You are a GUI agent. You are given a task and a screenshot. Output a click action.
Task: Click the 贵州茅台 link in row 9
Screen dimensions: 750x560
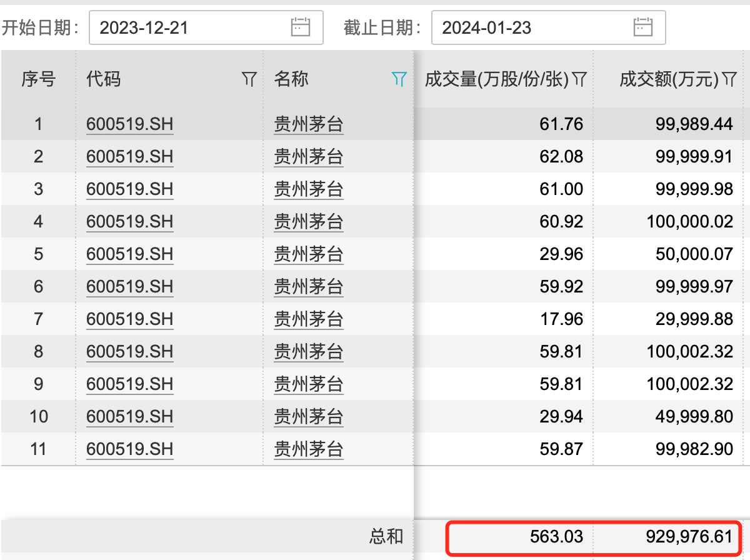click(x=309, y=384)
